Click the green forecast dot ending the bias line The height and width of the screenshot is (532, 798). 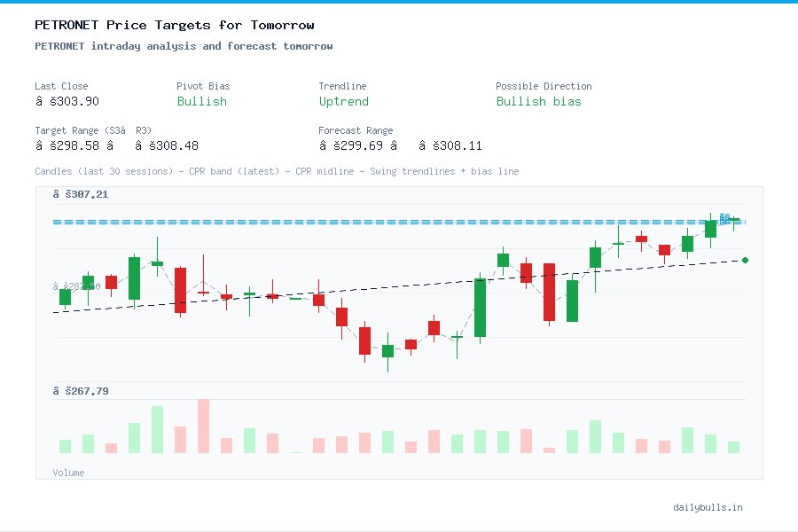[x=745, y=261]
